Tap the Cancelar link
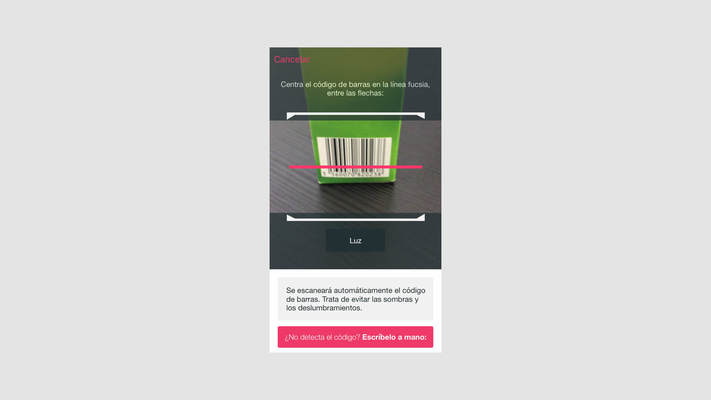The width and height of the screenshot is (711, 400). [292, 59]
